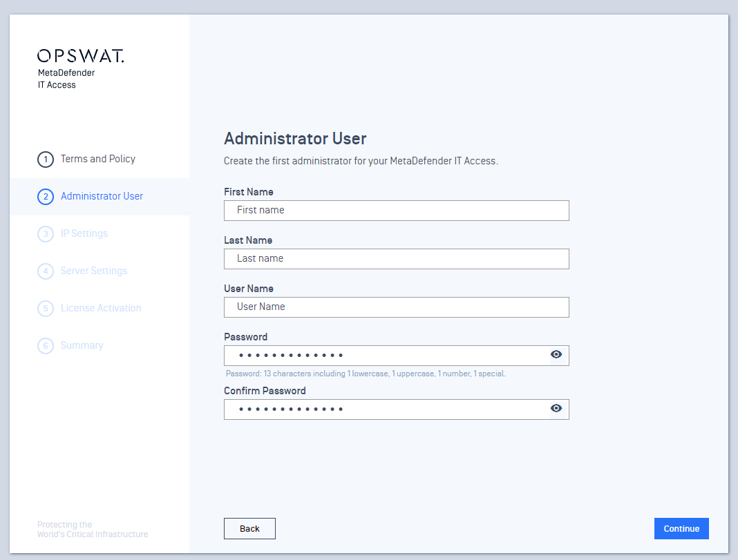
Task: Go to the Terms and Policy step
Action: pyautogui.click(x=98, y=159)
